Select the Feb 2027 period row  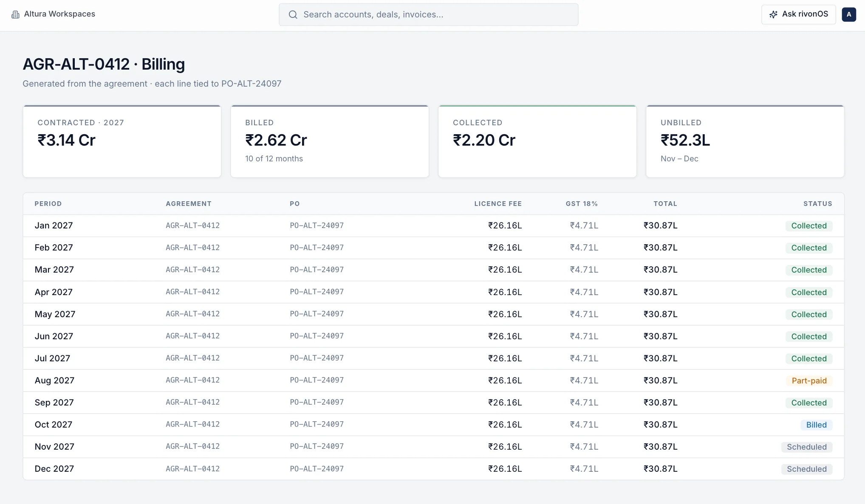point(433,248)
